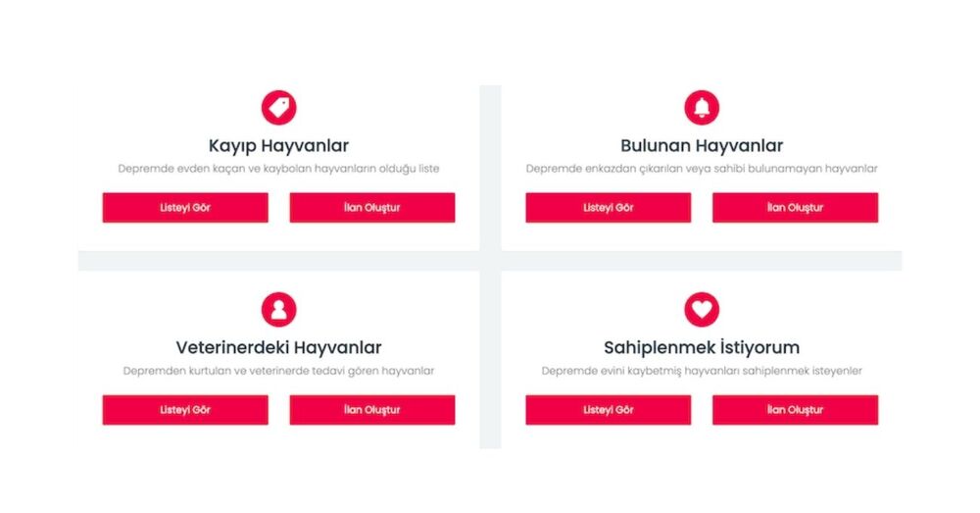Screen dimensions: 980x513
Task: Select the Sahiplenmek İstiyorum title
Action: click(702, 347)
